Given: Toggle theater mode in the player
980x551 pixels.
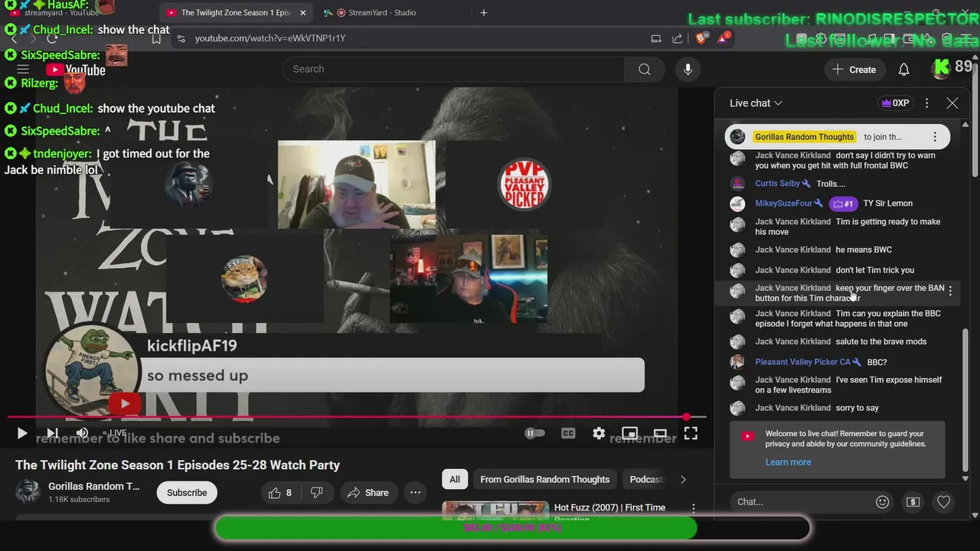Looking at the screenshot, I should pyautogui.click(x=660, y=433).
